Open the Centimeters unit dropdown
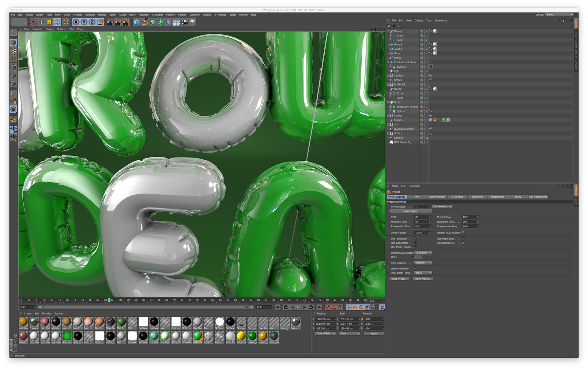The width and height of the screenshot is (588, 369). point(442,207)
